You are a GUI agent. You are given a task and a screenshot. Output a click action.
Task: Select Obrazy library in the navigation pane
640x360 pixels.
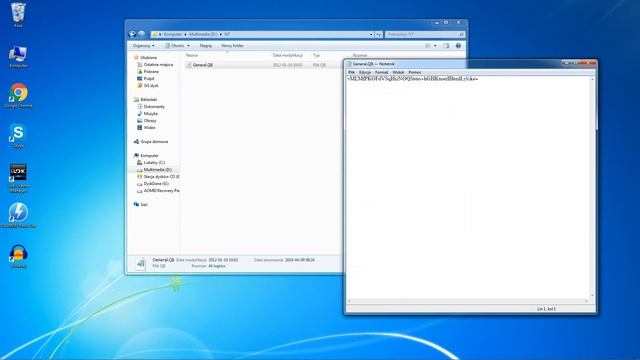point(150,120)
